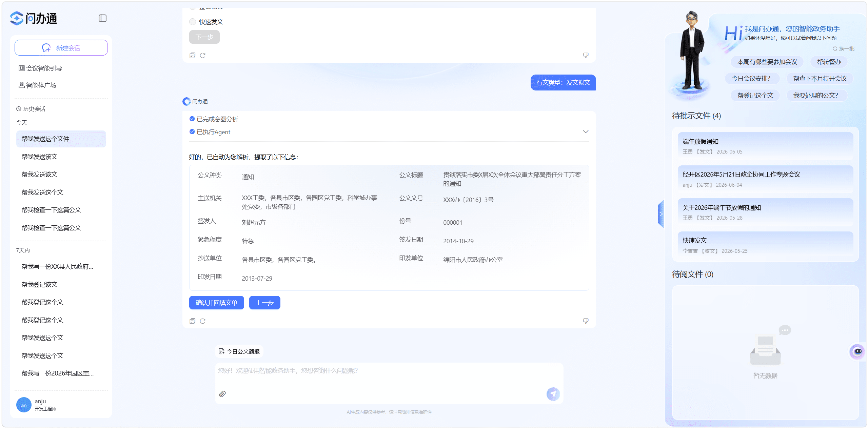
Task: Click the 历史会话 section heading
Action: tap(31, 109)
